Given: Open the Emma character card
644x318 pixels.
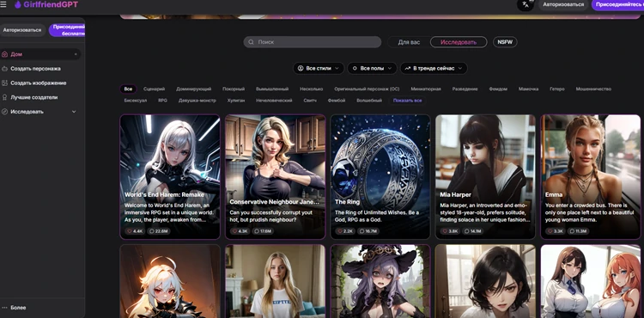Looking at the screenshot, I should tap(591, 177).
